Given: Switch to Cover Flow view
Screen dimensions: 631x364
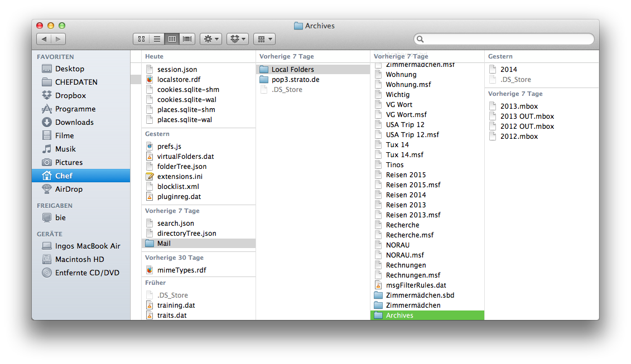Looking at the screenshot, I should [187, 39].
